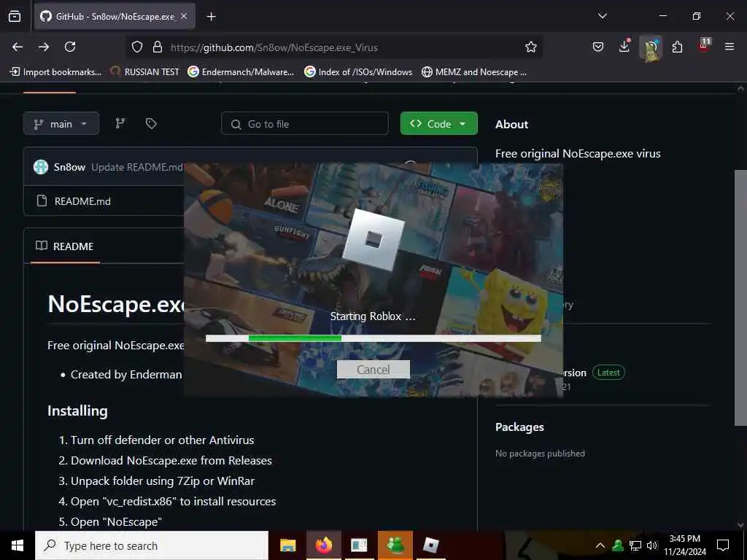Click the Firefox View icon
This screenshot has height=560, width=747.
coord(15,17)
